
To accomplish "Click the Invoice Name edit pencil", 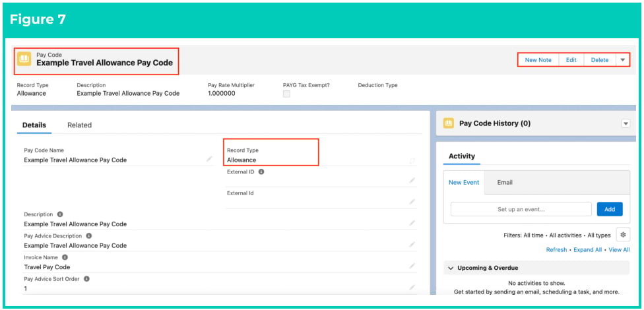I will [412, 266].
